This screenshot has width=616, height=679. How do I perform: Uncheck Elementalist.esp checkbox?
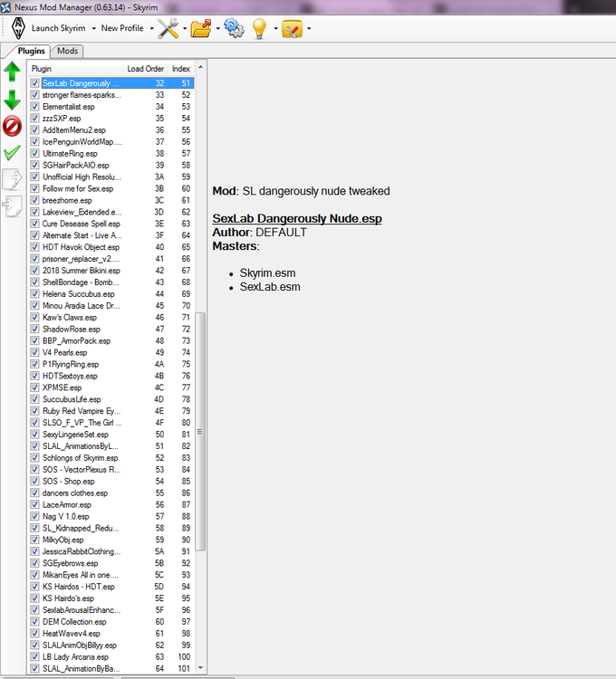(x=34, y=106)
